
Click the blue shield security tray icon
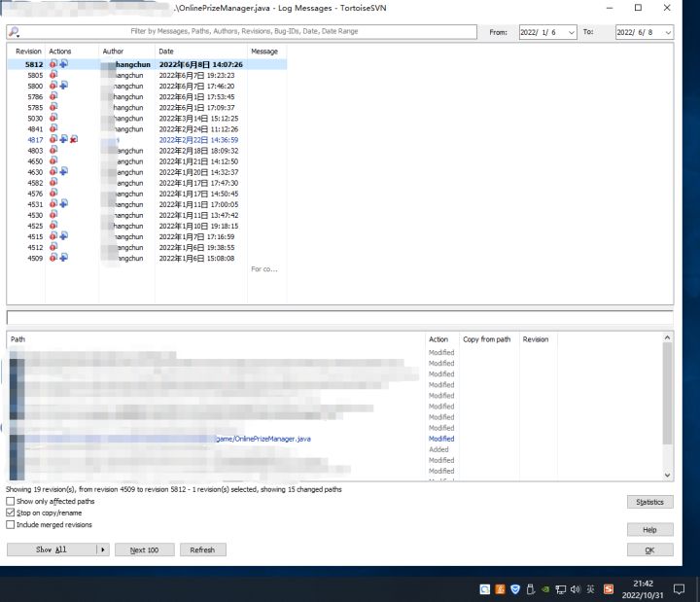click(515, 589)
